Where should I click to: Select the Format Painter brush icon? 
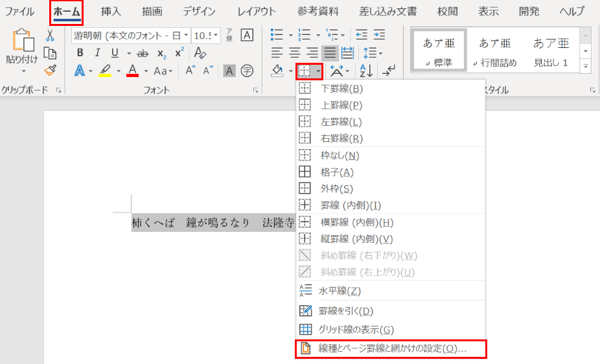(x=50, y=71)
